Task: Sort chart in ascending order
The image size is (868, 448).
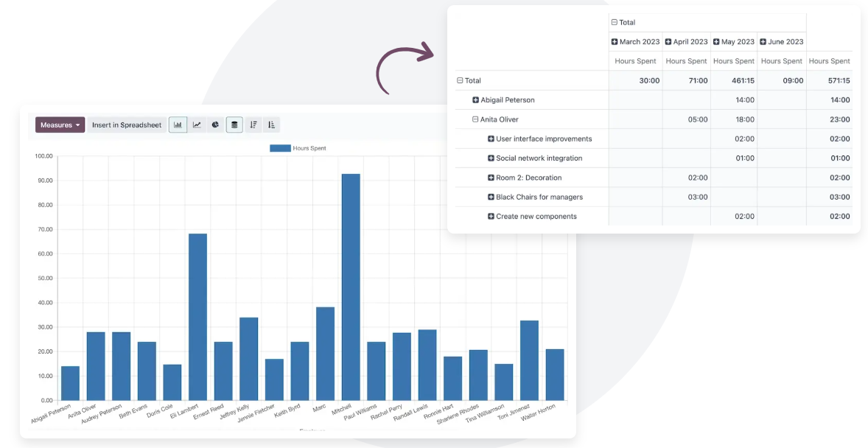Action: tap(271, 125)
